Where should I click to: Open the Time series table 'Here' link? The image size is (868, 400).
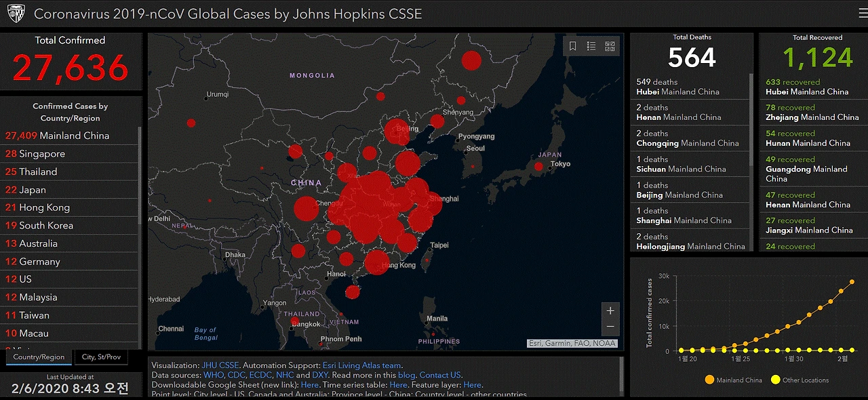[x=399, y=384]
